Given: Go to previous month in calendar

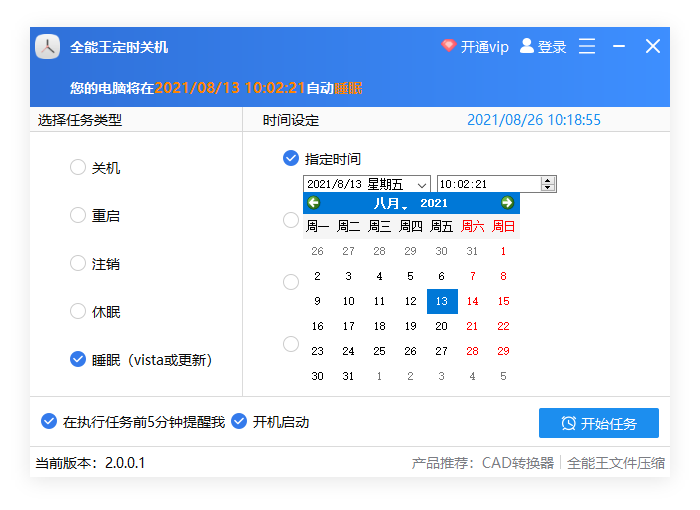Looking at the screenshot, I should [314, 203].
